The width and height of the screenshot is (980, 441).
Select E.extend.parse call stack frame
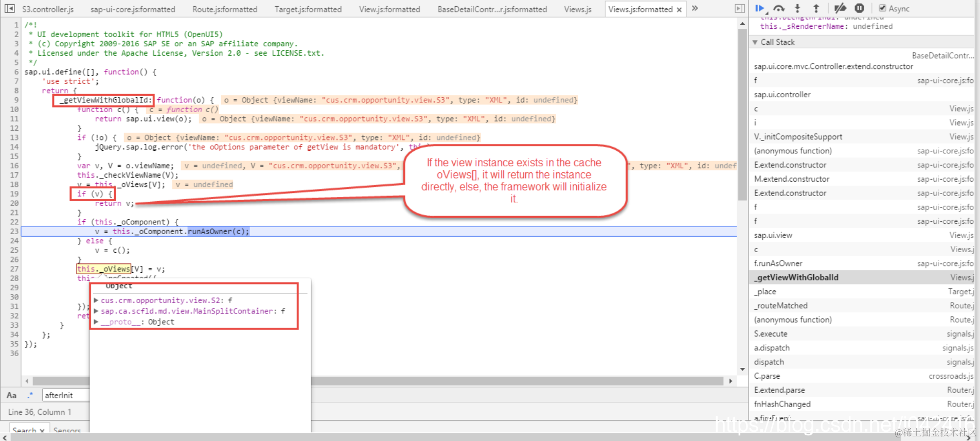862,390
